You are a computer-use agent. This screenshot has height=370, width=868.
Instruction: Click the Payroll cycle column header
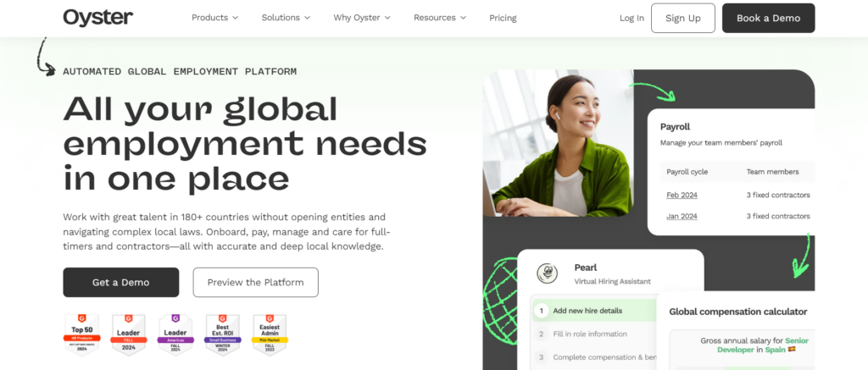(687, 172)
